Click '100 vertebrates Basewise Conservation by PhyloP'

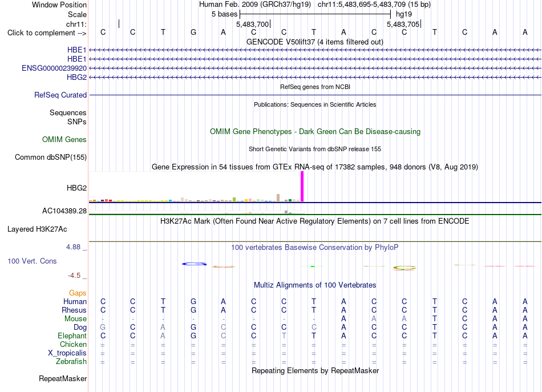coord(314,247)
